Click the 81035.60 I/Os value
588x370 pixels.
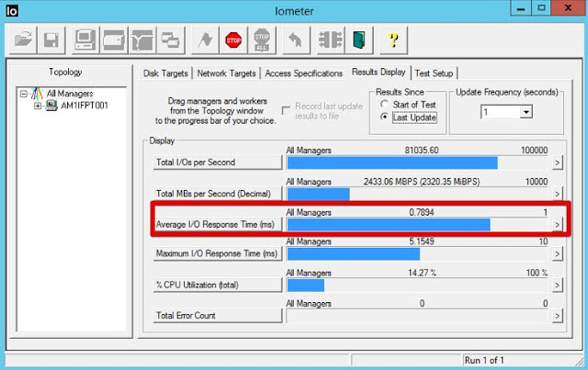[x=422, y=151]
